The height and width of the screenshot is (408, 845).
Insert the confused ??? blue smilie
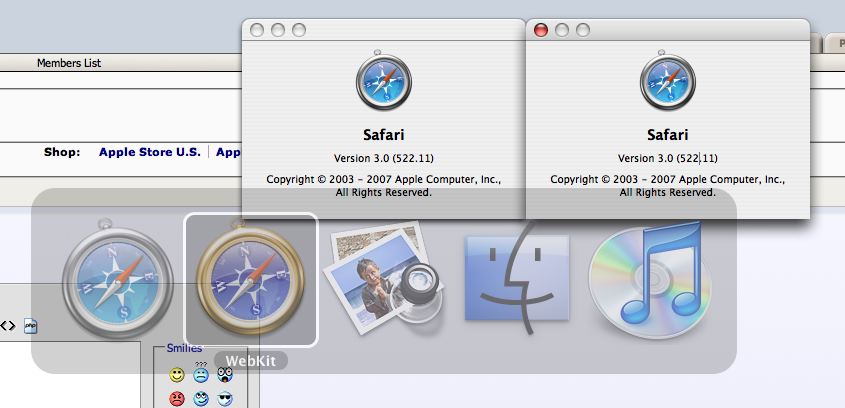click(200, 373)
